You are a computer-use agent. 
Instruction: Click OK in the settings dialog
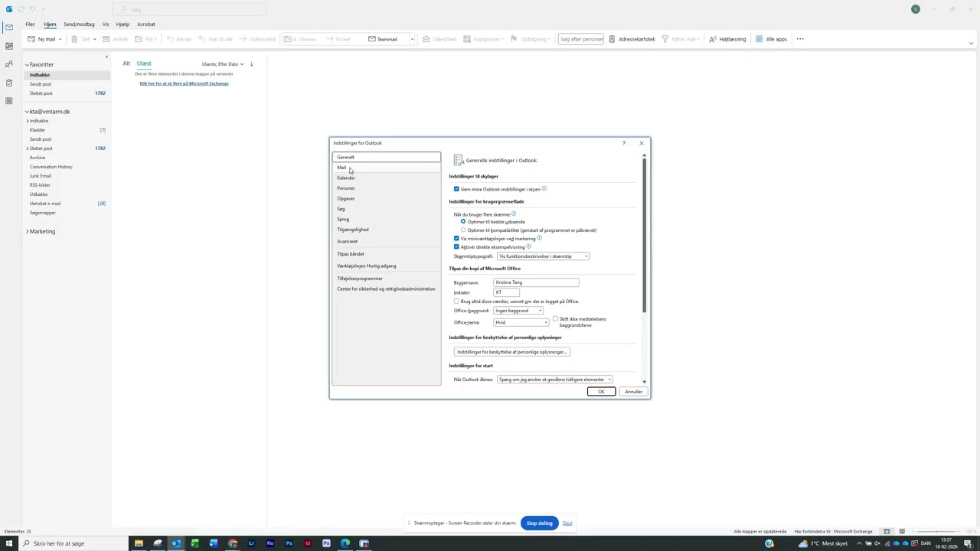pos(601,392)
